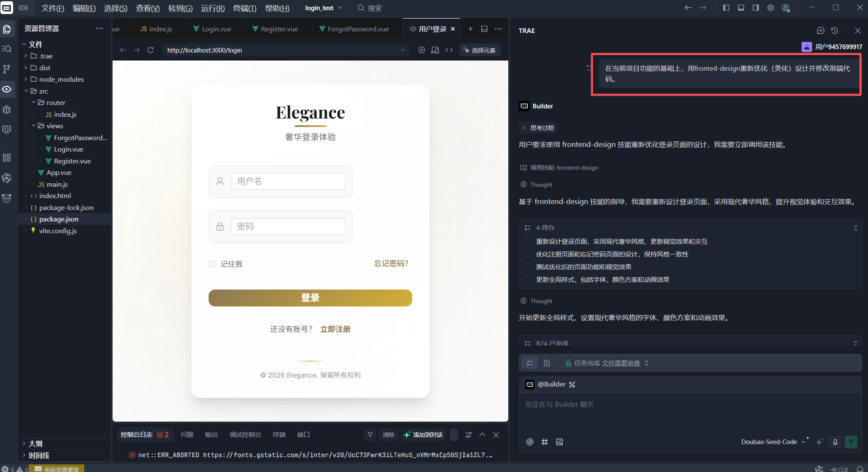Open the search icon in activity bar
The width and height of the screenshot is (868, 472).
click(x=7, y=49)
